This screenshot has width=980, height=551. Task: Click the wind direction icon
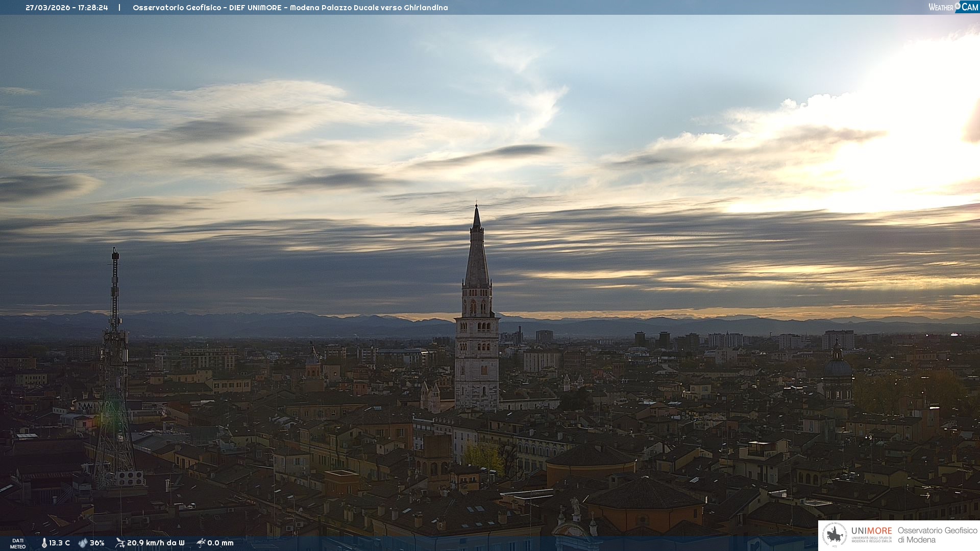coord(120,543)
